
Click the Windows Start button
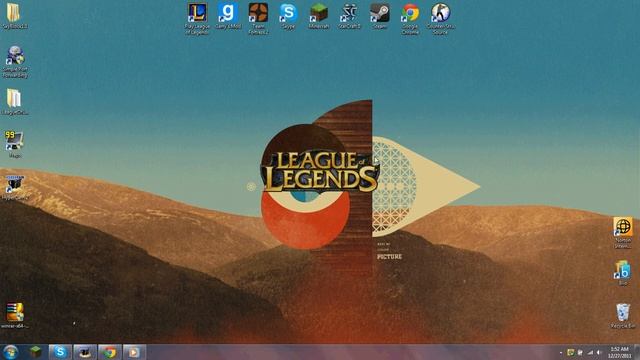click(10, 352)
